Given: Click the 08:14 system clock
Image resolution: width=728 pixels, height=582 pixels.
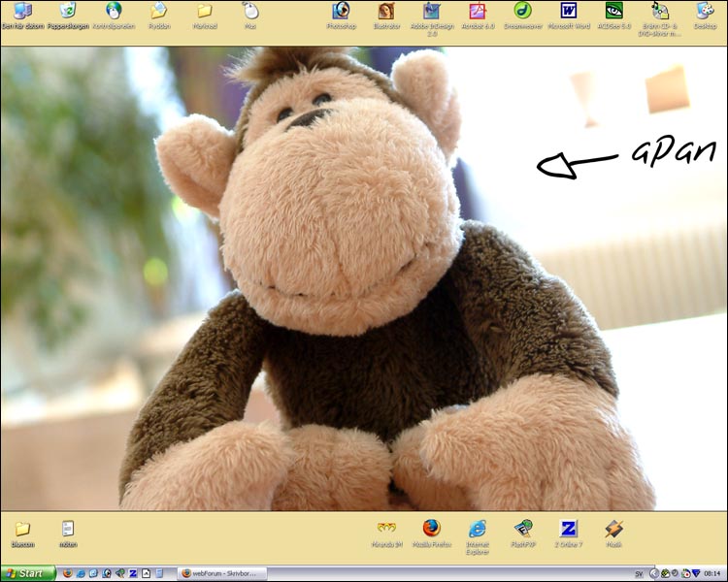Looking at the screenshot, I should pos(712,574).
